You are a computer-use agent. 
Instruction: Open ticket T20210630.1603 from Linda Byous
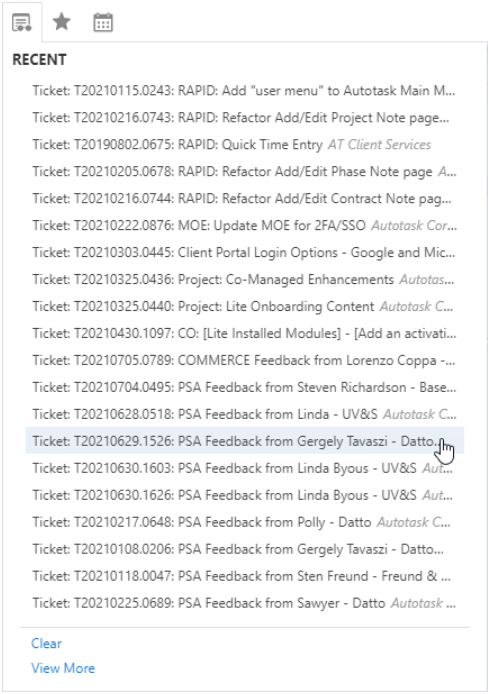click(x=242, y=469)
